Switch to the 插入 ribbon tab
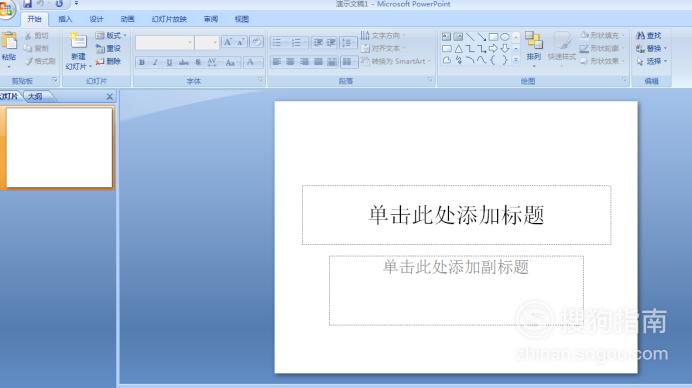Viewport: 692px width, 388px height. (65, 19)
